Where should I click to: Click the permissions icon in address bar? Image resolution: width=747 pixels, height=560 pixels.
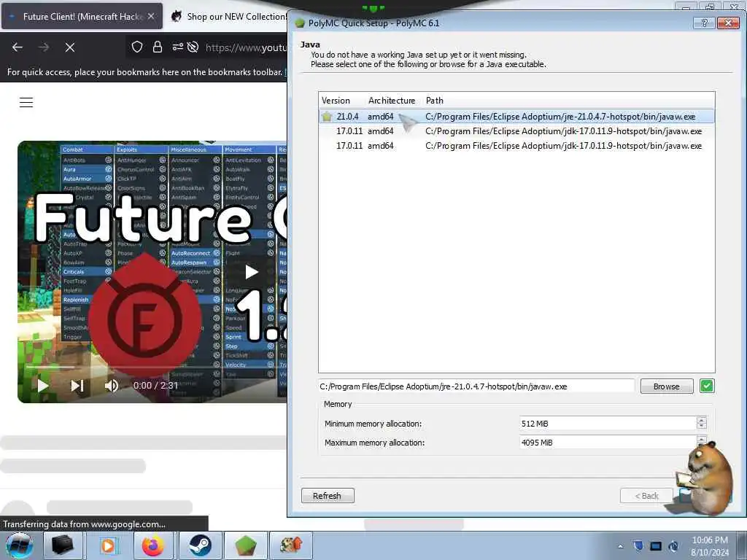[178, 47]
